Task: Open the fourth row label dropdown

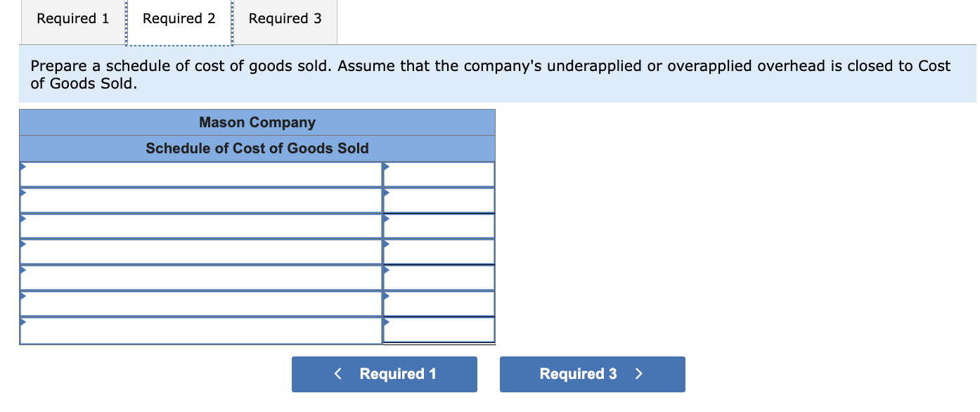Action: click(202, 252)
